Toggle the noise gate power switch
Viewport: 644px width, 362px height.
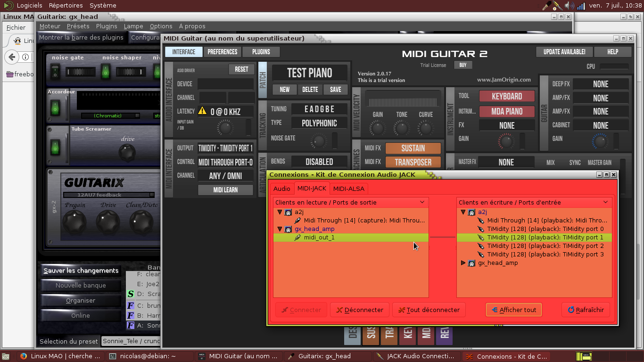pos(55,72)
